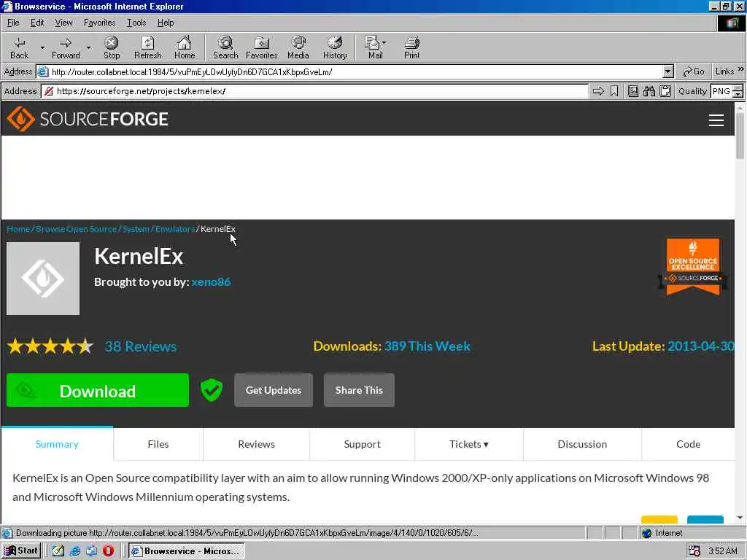
Task: Click the Open Source Excellence badge
Action: point(693,267)
